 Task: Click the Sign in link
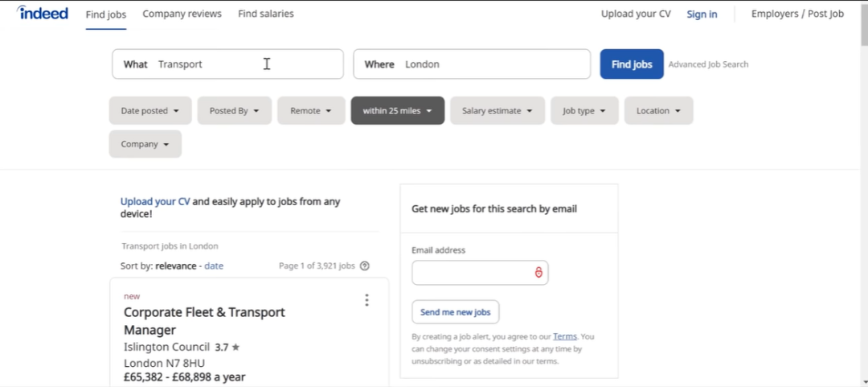[x=702, y=14]
